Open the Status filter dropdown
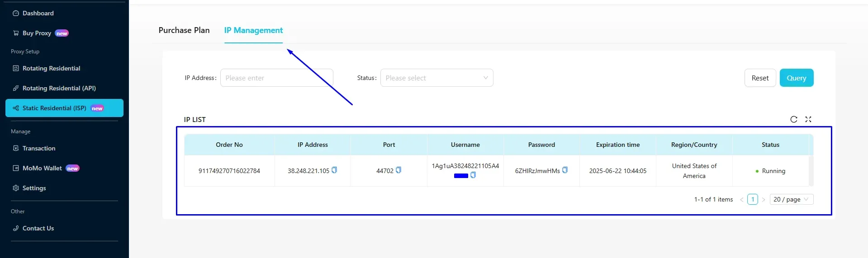The image size is (868, 258). [x=436, y=78]
